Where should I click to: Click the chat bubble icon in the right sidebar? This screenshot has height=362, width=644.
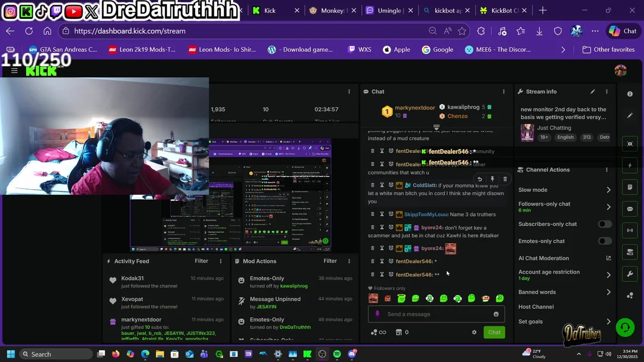(x=630, y=209)
